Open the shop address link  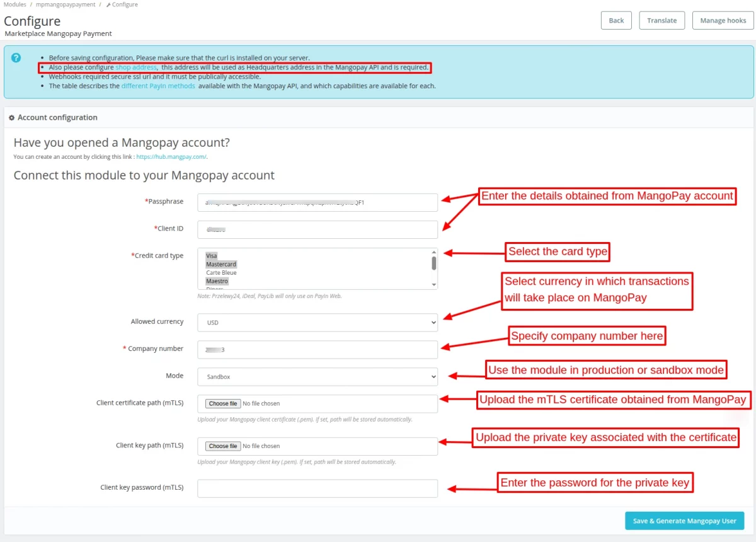135,67
